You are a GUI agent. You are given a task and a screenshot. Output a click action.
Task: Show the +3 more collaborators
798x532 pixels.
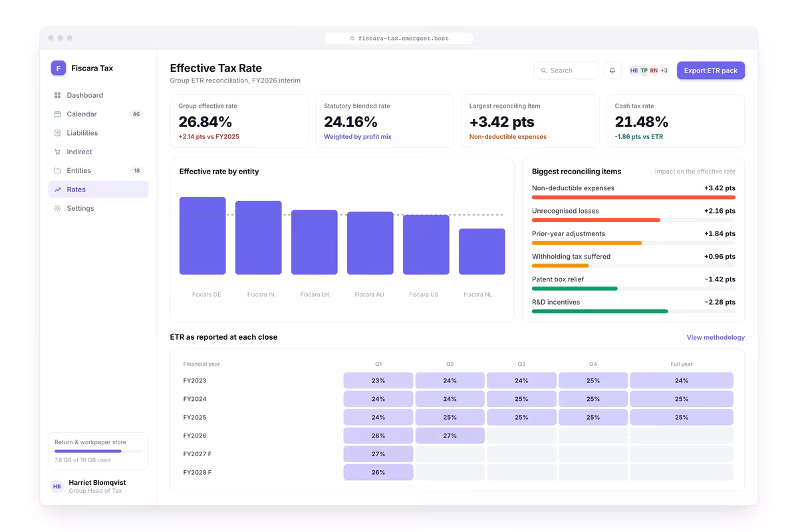click(664, 70)
